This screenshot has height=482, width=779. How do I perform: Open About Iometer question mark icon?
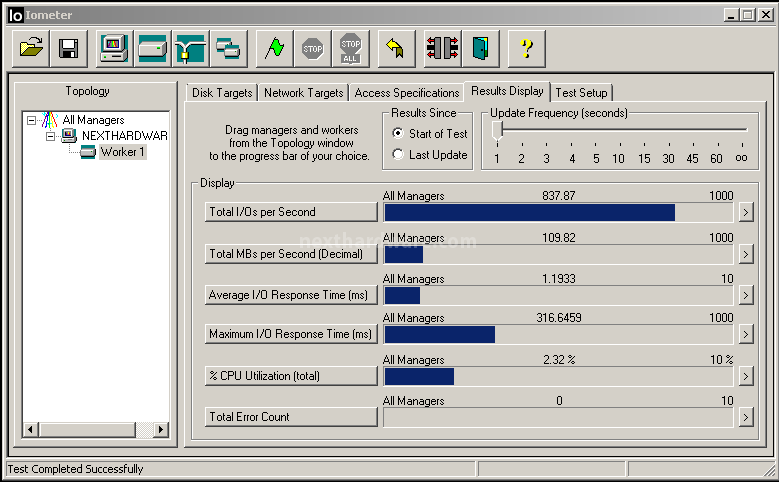[x=527, y=49]
